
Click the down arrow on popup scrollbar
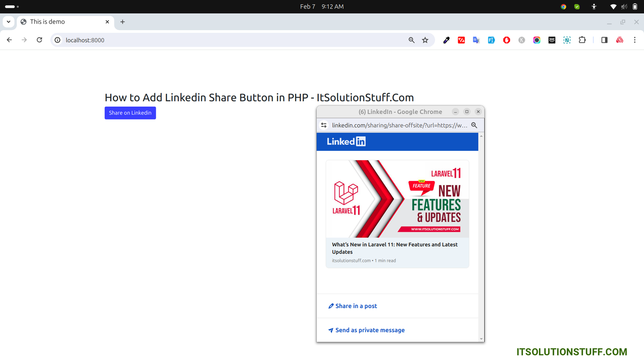coord(481,339)
